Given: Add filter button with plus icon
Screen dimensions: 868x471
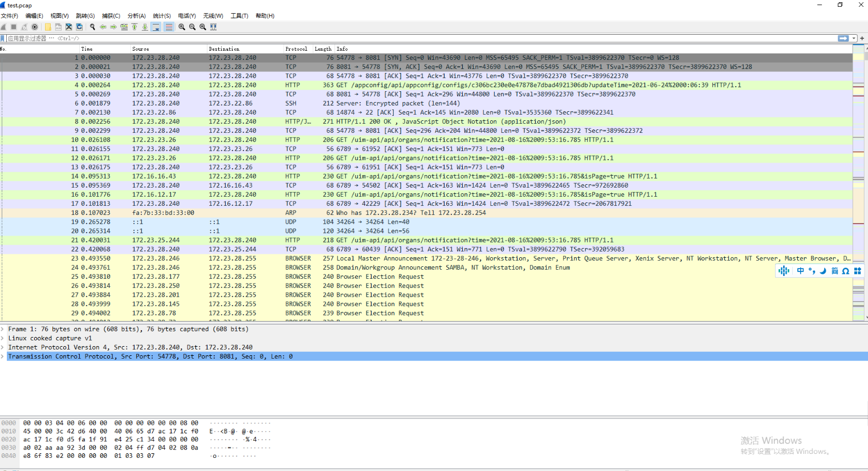Looking at the screenshot, I should 862,38.
